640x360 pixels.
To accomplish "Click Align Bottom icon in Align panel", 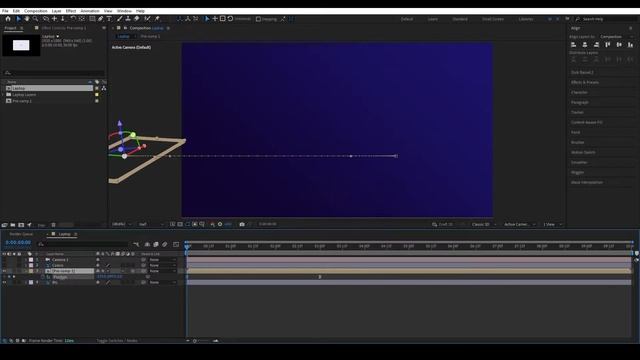I will click(x=631, y=44).
